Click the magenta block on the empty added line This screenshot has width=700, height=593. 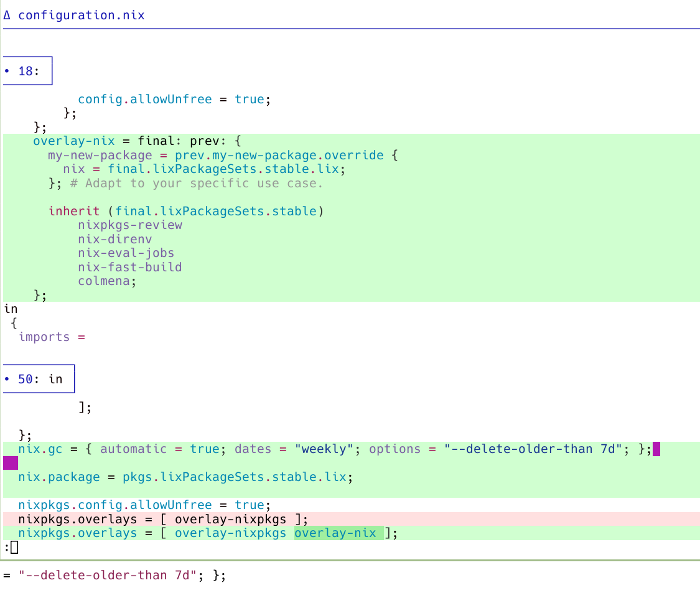point(11,463)
